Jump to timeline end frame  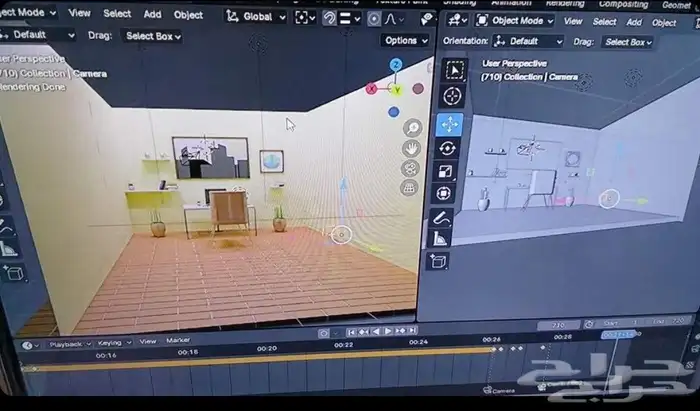pyautogui.click(x=412, y=330)
